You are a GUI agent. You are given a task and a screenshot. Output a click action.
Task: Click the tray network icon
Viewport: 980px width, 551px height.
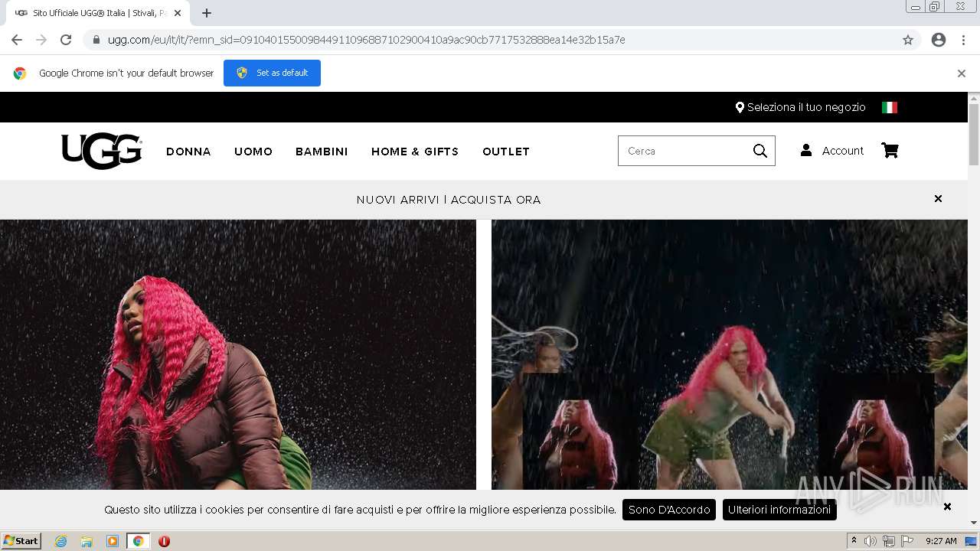pyautogui.click(x=889, y=541)
